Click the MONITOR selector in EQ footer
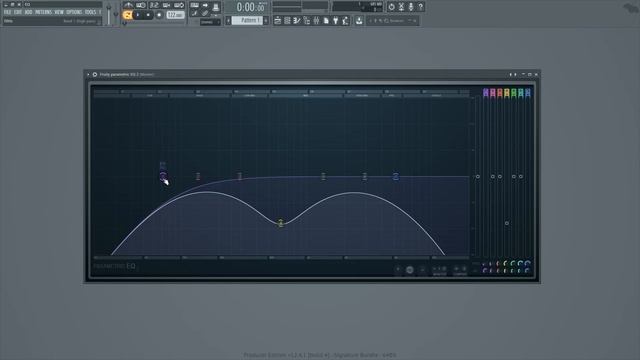The image size is (640, 360). tap(440, 270)
